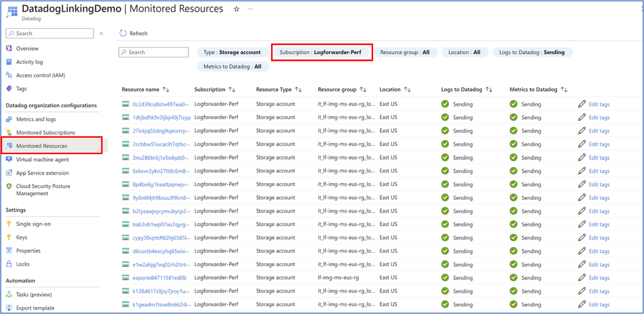Image resolution: width=644 pixels, height=314 pixels.
Task: Click the Refresh button
Action: coord(134,34)
